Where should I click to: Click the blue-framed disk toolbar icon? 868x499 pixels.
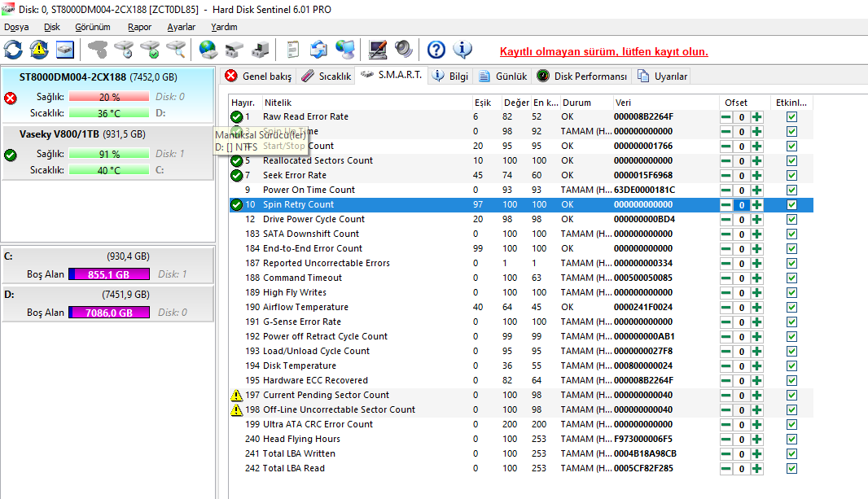click(65, 50)
